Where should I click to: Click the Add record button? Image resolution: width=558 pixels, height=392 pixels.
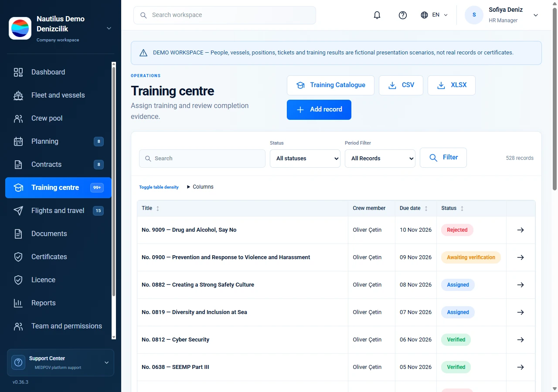pos(319,110)
